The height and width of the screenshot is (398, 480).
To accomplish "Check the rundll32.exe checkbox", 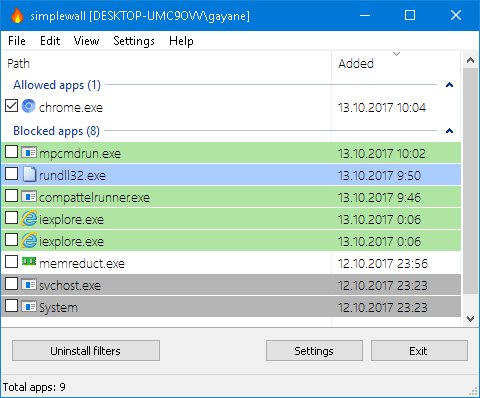I will point(12,174).
